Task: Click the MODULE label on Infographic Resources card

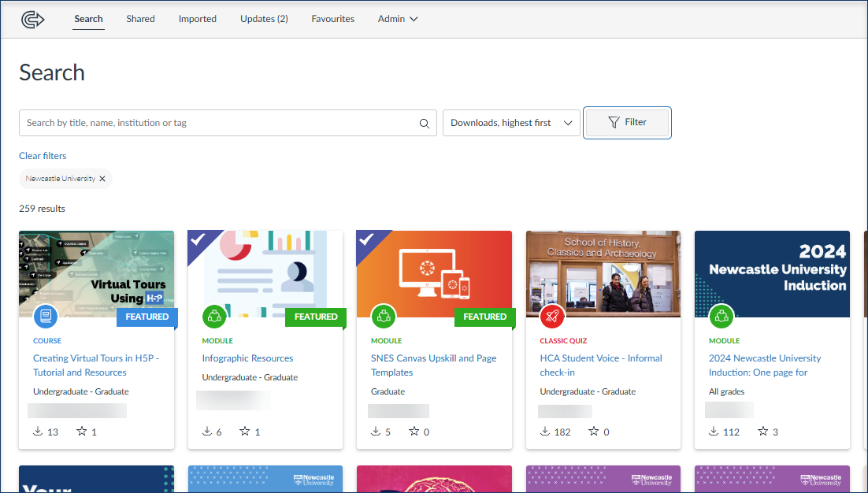Action: pyautogui.click(x=217, y=341)
